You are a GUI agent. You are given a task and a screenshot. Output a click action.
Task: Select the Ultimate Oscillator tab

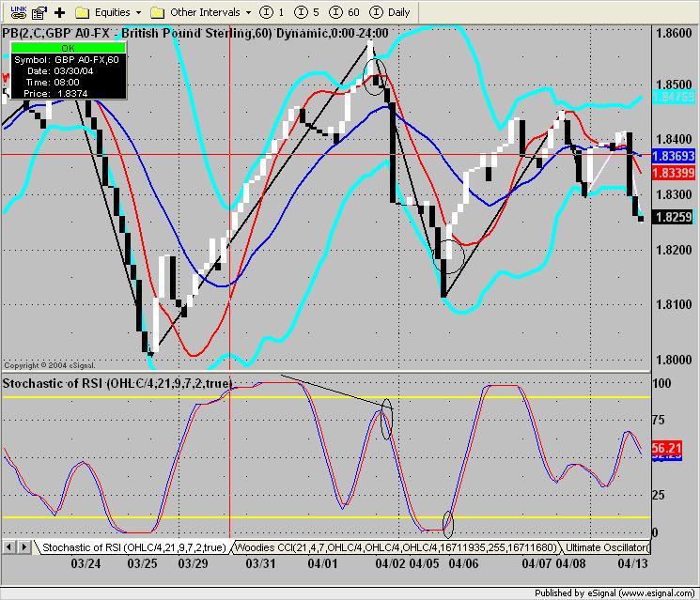(606, 547)
